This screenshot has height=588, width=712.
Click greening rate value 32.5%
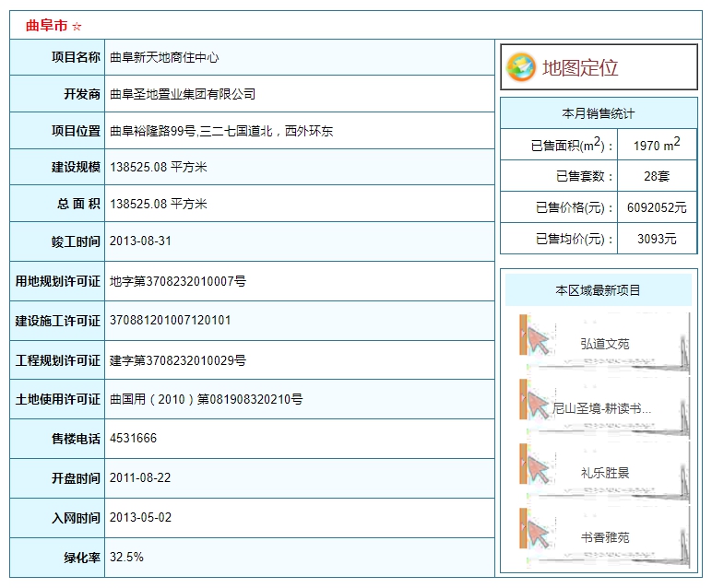[x=126, y=558]
